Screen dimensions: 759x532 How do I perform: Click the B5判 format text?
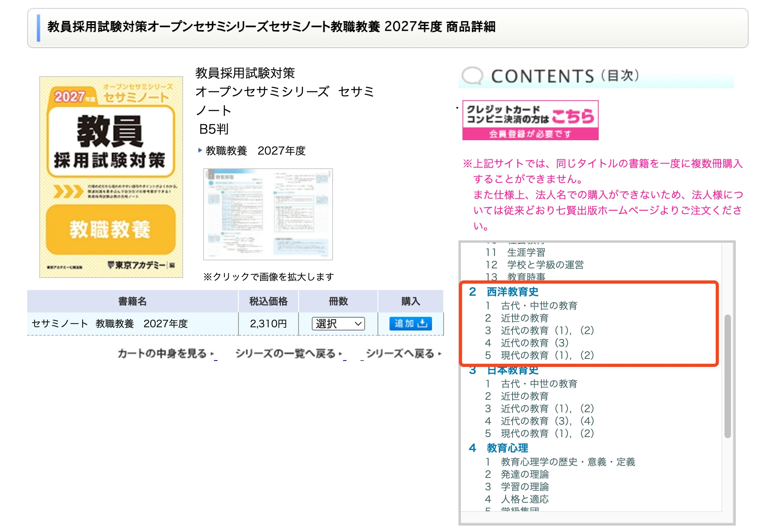tap(214, 129)
